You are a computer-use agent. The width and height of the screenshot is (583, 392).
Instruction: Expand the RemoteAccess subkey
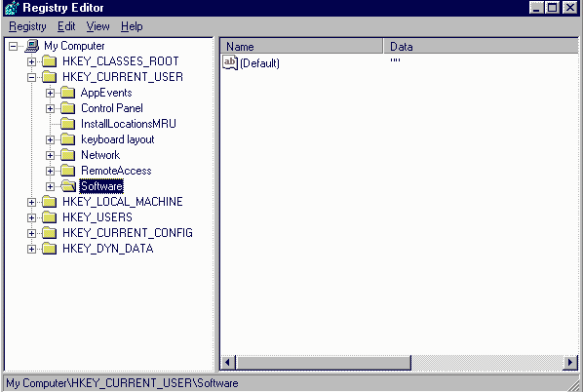50,171
